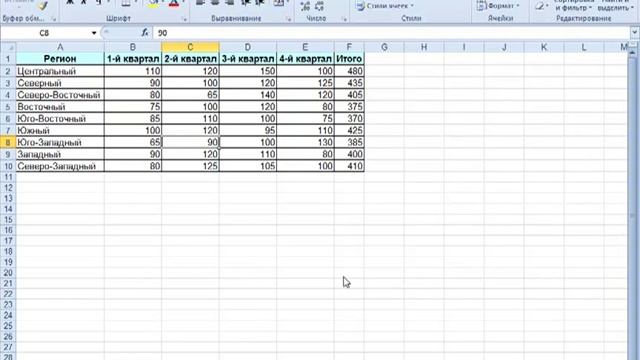
Task: Click the value 130 in Юго-Западный row
Action: (x=305, y=142)
